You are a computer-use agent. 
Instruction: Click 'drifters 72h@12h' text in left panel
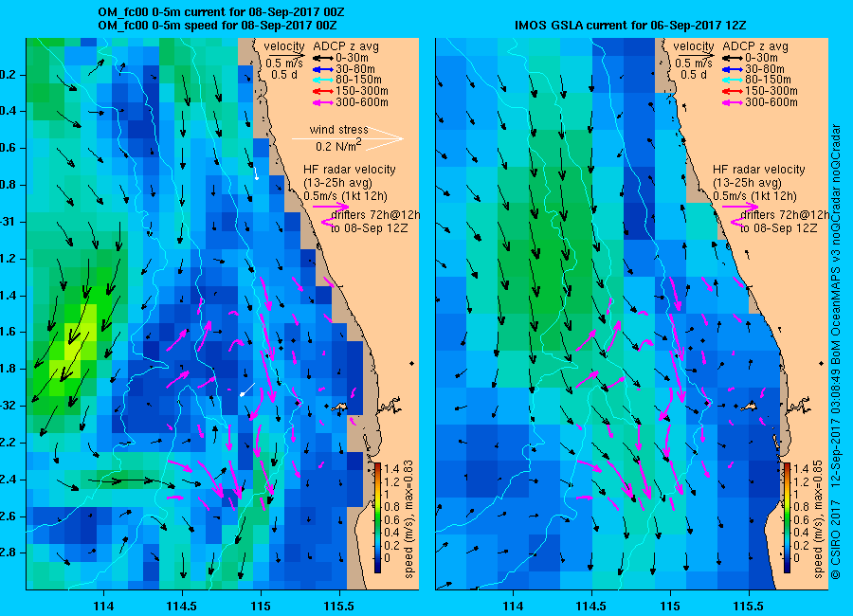tap(375, 215)
